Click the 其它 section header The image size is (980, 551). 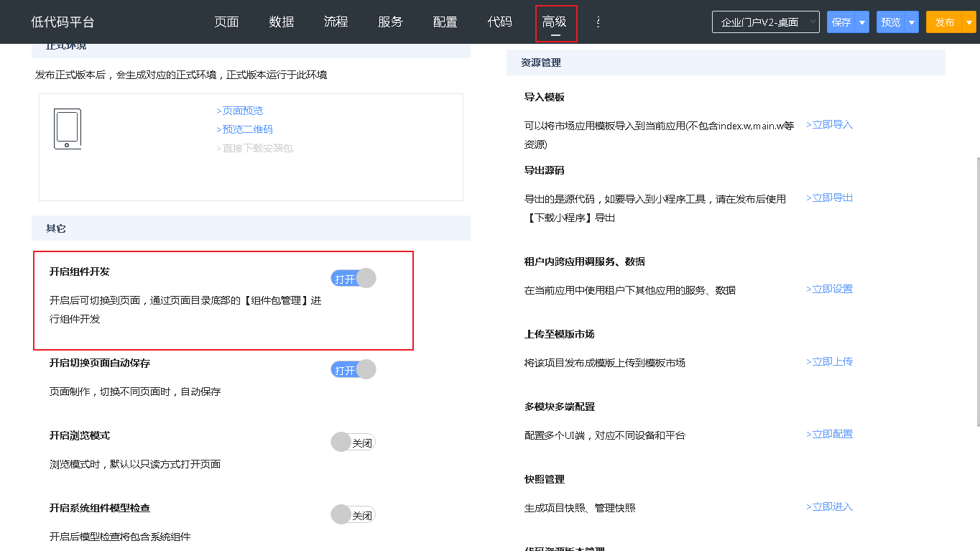(x=251, y=228)
